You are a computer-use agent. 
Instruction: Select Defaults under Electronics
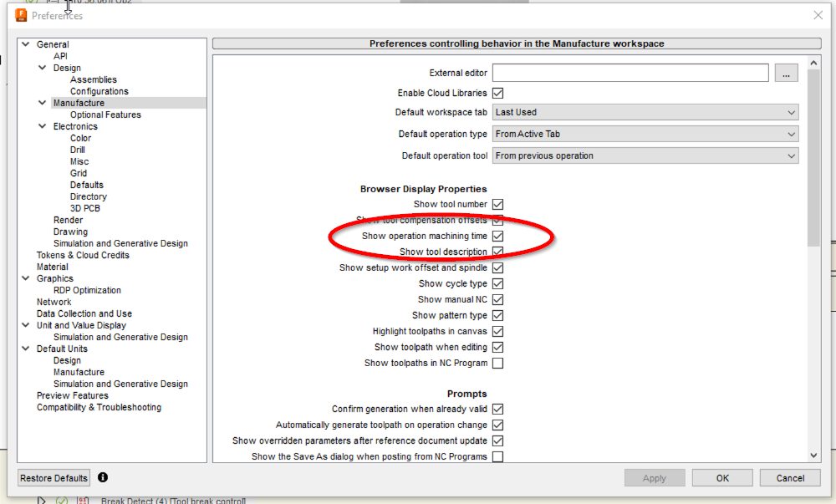pyautogui.click(x=87, y=185)
